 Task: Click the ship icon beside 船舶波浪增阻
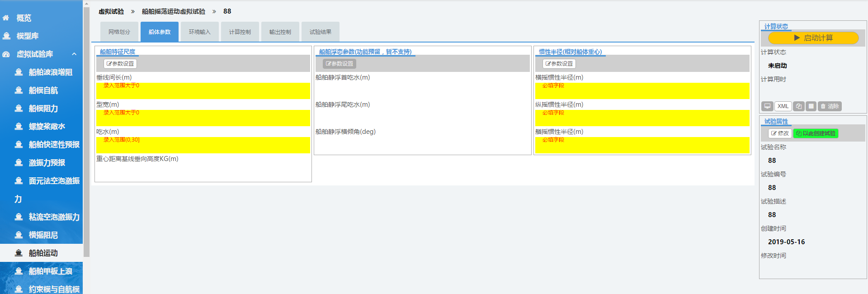[x=19, y=72]
